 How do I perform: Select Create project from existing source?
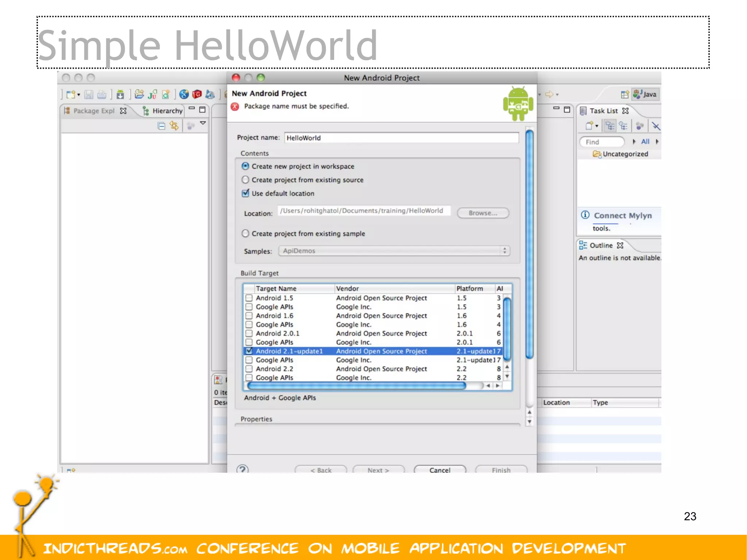point(245,179)
